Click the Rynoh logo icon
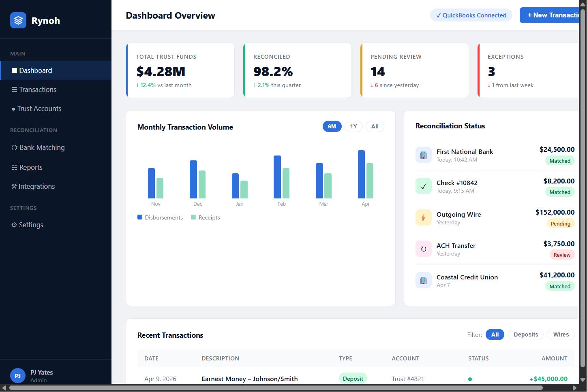This screenshot has height=392, width=587. [18, 20]
